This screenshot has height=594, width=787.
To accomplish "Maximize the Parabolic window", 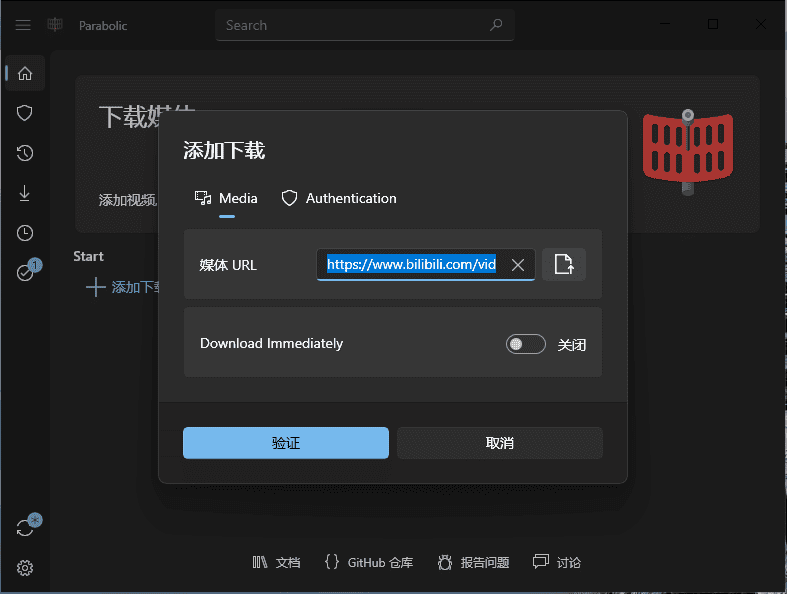I will pos(713,24).
